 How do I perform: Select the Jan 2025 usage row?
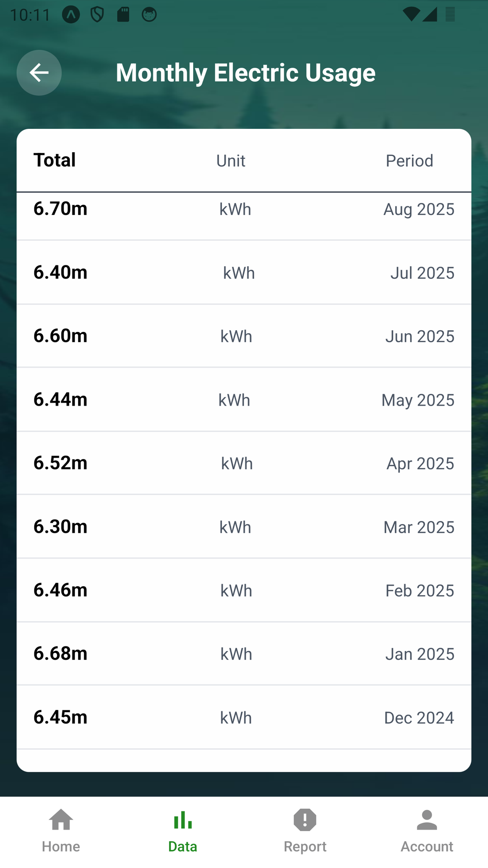(x=244, y=654)
